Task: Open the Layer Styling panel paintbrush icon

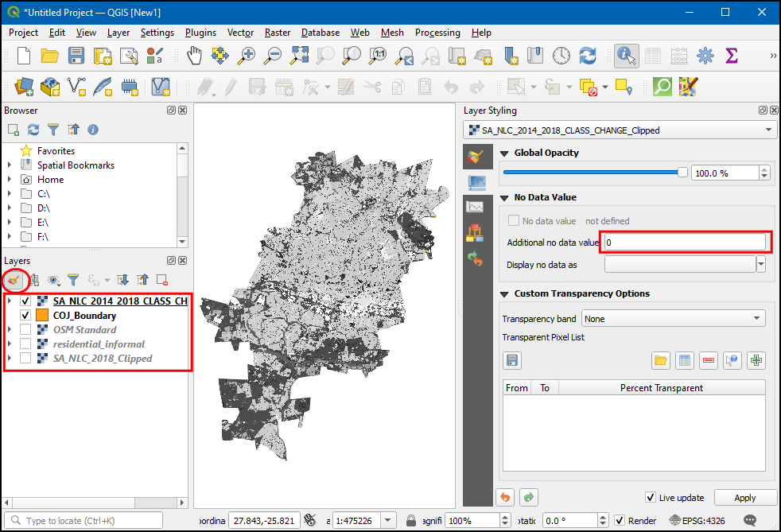Action: 14,280
